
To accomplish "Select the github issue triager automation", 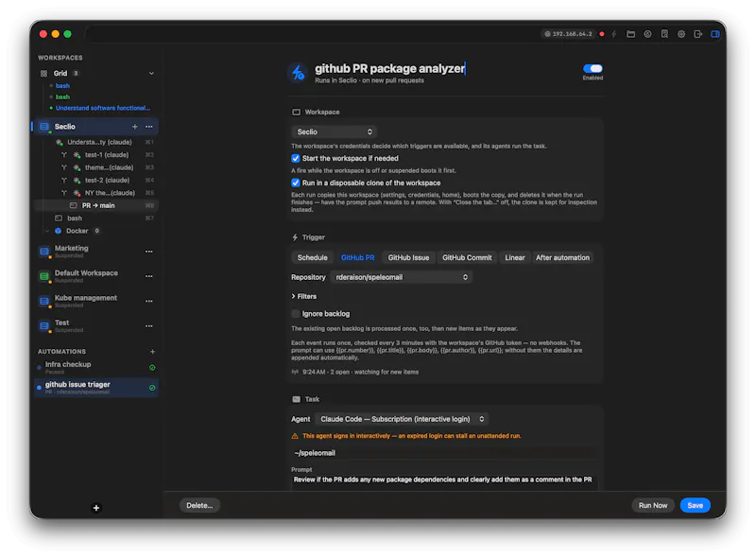I will [x=96, y=388].
